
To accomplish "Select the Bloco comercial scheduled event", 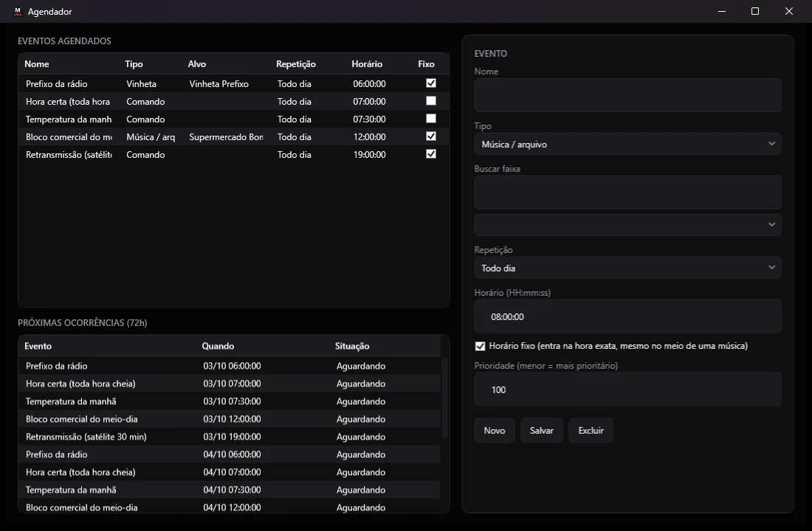I will (x=233, y=136).
